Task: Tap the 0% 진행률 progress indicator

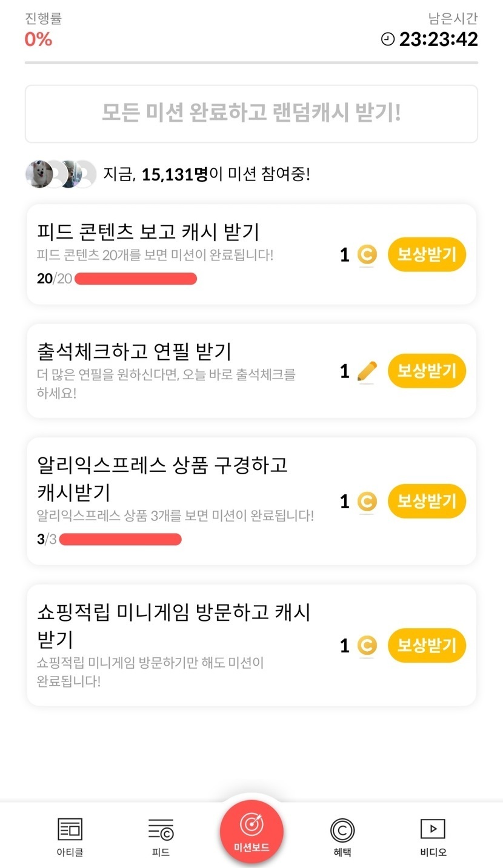Action: click(38, 39)
